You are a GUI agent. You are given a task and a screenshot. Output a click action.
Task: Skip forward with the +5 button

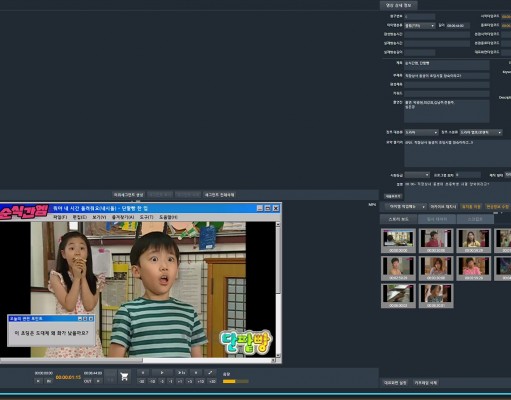tap(190, 381)
